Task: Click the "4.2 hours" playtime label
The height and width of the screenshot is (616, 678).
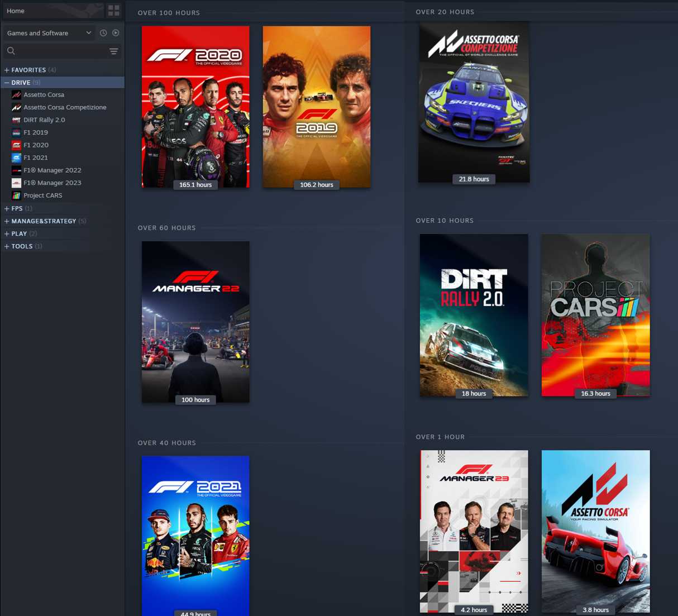Action: coord(474,610)
